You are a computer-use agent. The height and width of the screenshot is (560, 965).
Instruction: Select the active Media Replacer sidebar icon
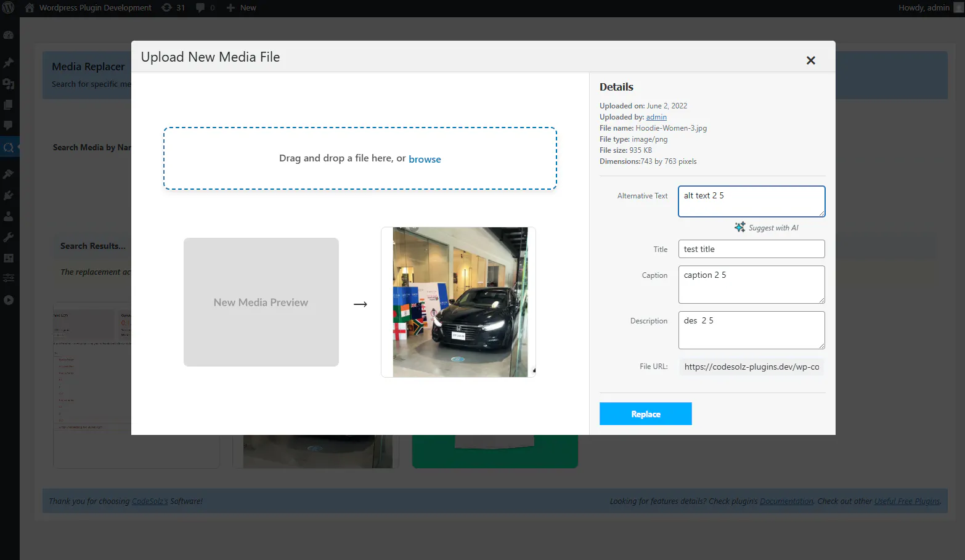tap(9, 147)
